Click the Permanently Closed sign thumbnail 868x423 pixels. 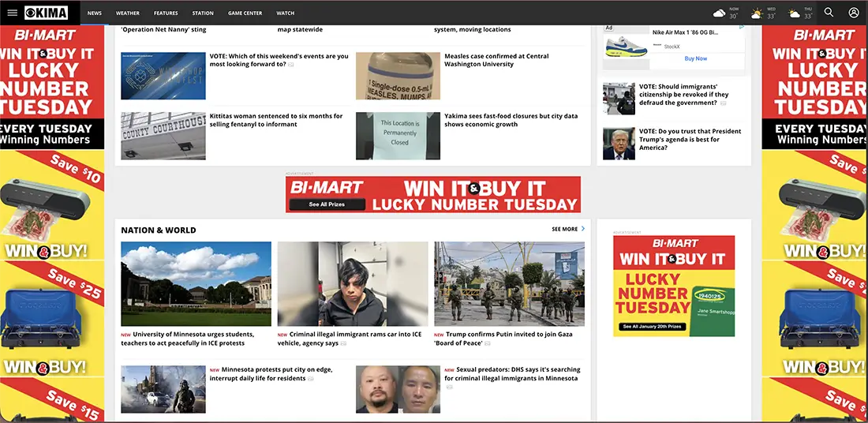tap(398, 137)
